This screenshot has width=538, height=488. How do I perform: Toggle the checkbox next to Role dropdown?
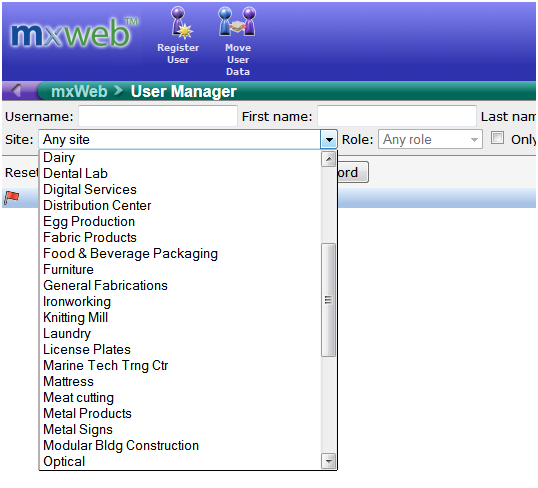point(497,138)
